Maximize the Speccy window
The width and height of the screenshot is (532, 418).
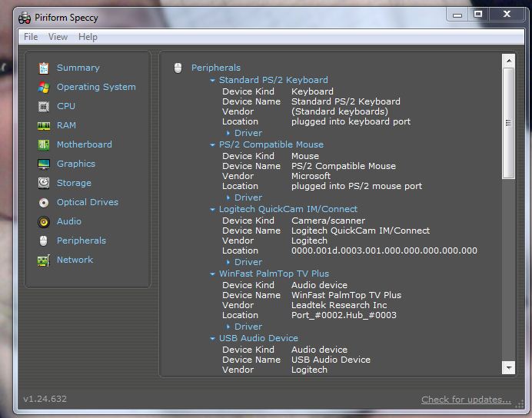click(478, 15)
